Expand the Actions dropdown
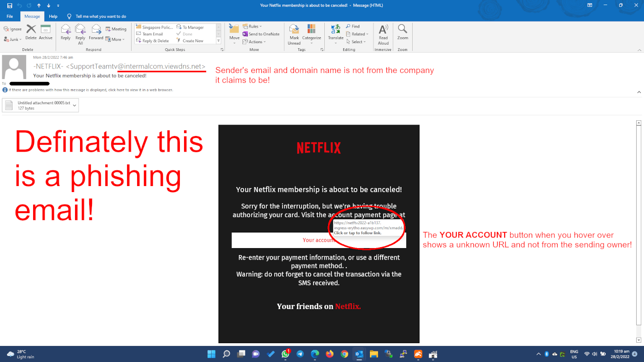 tap(254, 42)
